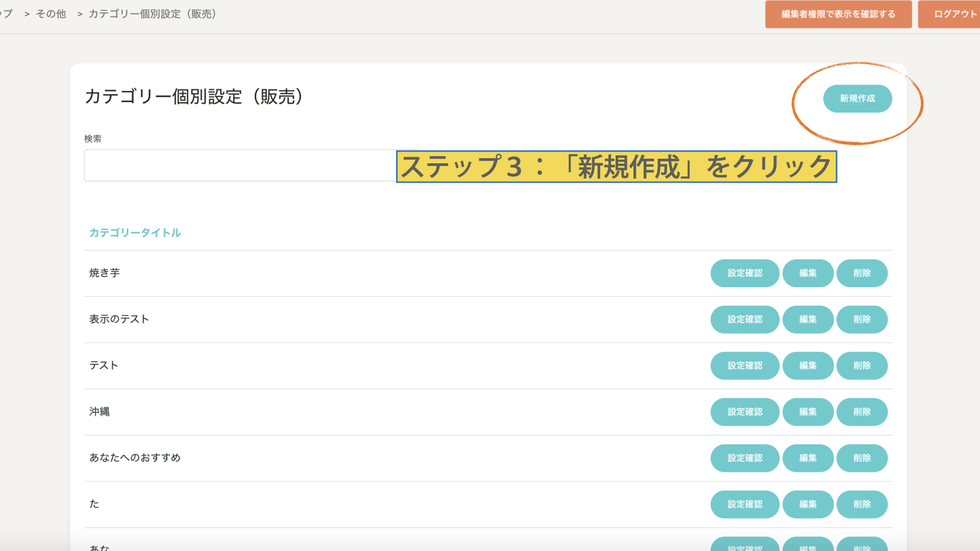Click the 編集者権限で表示を確認する button

[838, 14]
